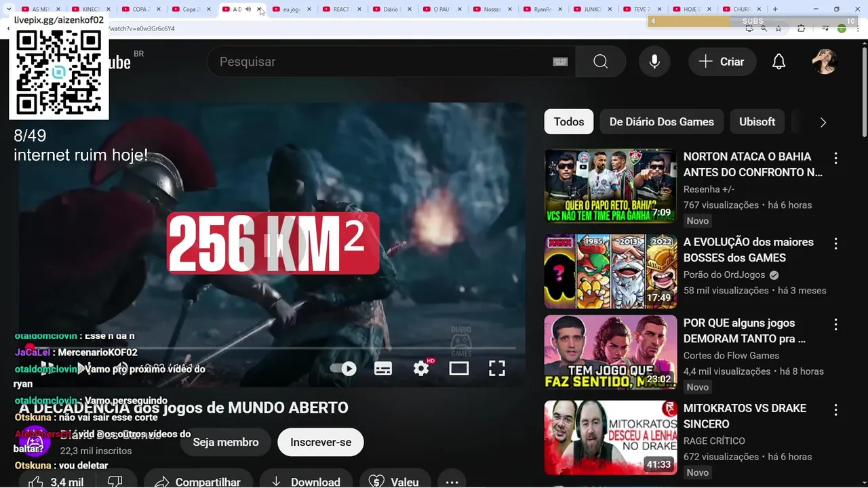The image size is (868, 488).
Task: Select the Todos filter chip
Action: click(x=569, y=122)
